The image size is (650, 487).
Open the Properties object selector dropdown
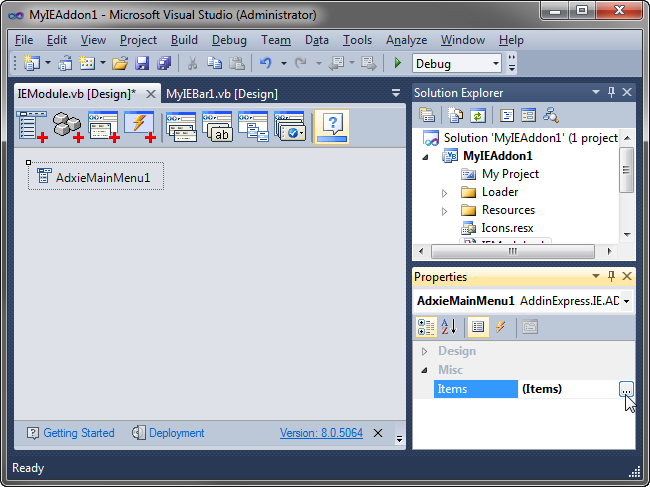626,301
